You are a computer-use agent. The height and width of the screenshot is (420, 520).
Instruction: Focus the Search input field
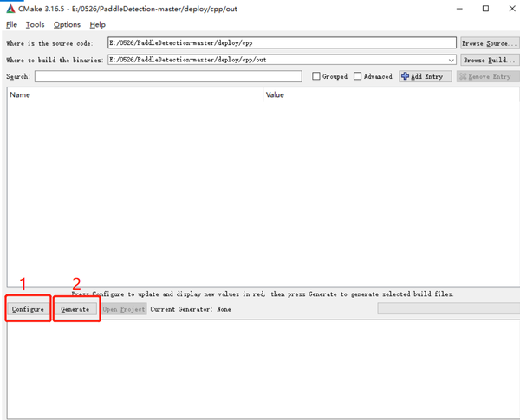168,76
